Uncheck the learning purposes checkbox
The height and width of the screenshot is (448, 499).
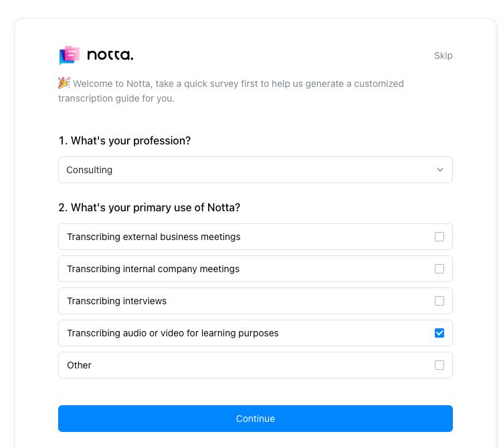click(x=439, y=333)
